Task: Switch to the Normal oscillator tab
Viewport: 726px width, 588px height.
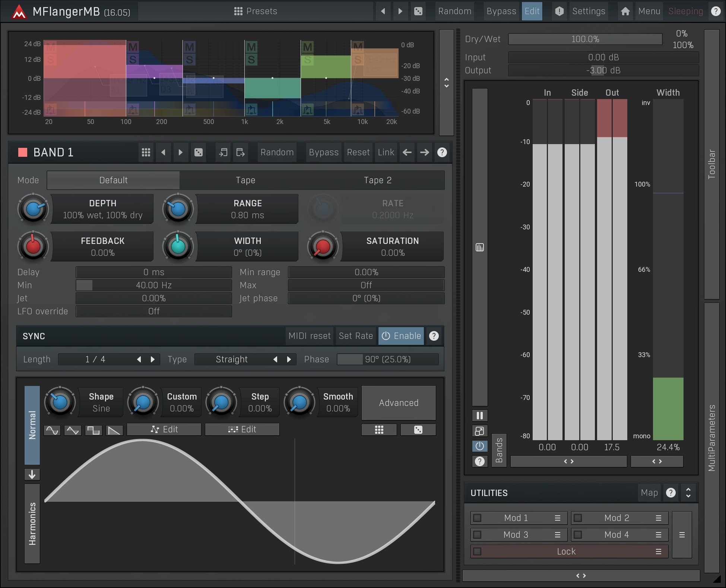Action: coord(32,425)
